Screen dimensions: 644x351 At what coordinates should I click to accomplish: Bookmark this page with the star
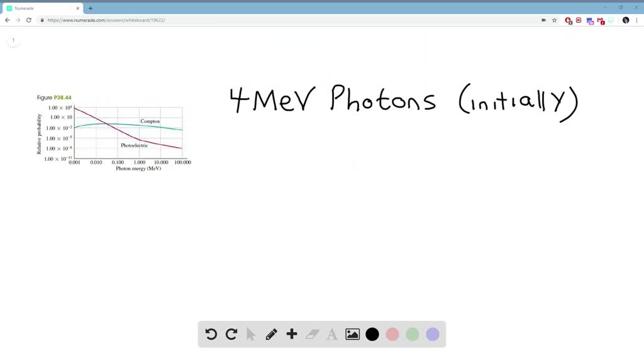555,20
